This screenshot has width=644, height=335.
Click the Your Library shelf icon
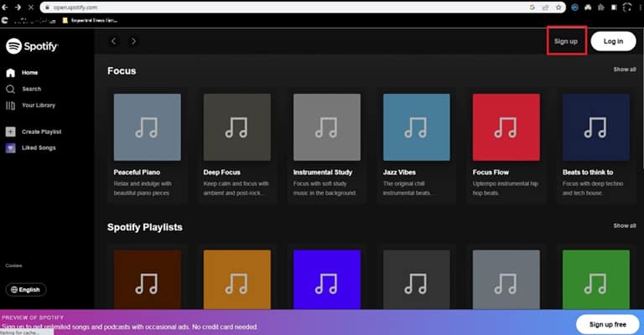[x=10, y=106]
